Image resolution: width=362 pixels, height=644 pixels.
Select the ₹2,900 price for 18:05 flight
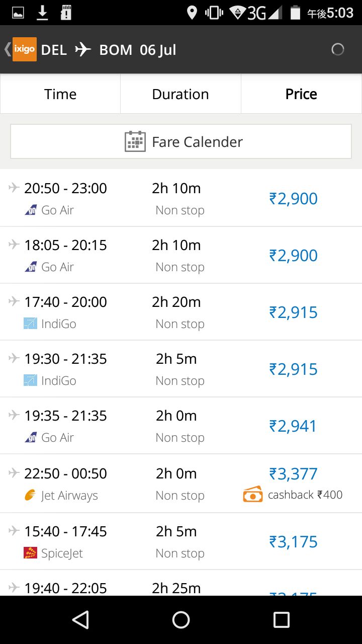point(294,256)
